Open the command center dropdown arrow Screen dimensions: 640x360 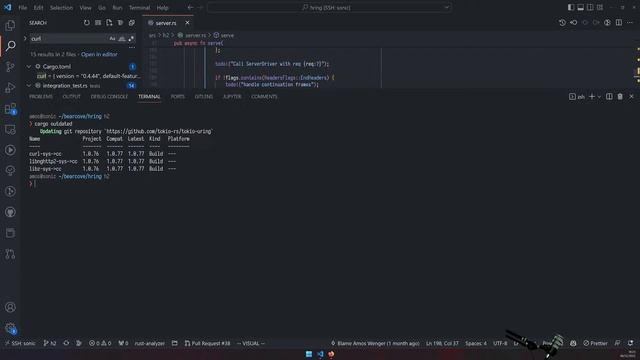(447, 7)
